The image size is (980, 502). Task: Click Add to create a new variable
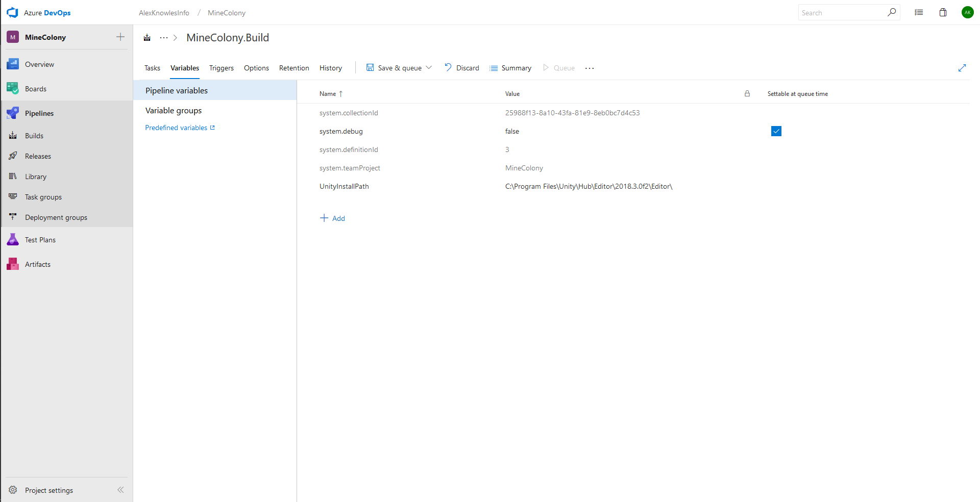[x=332, y=218]
